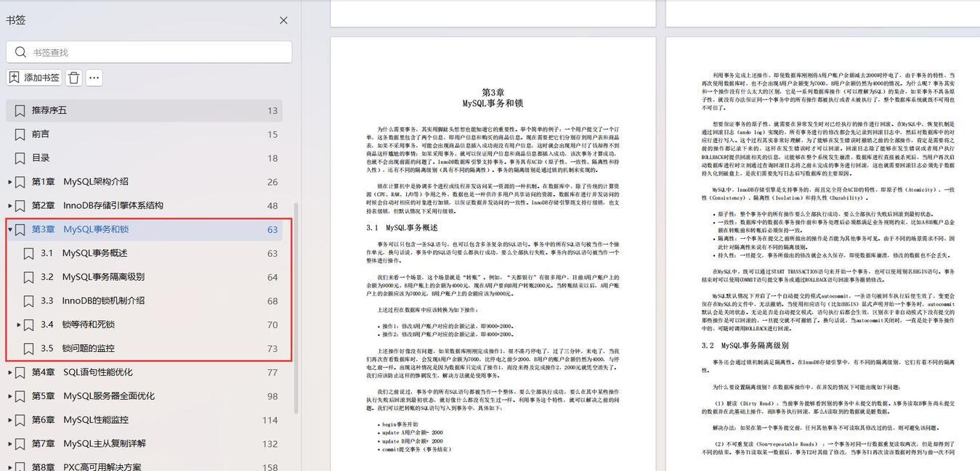Click the 3.2 MySQL事务隔离级别 heading in document
This screenshot has width=980, height=471.
pos(745,345)
